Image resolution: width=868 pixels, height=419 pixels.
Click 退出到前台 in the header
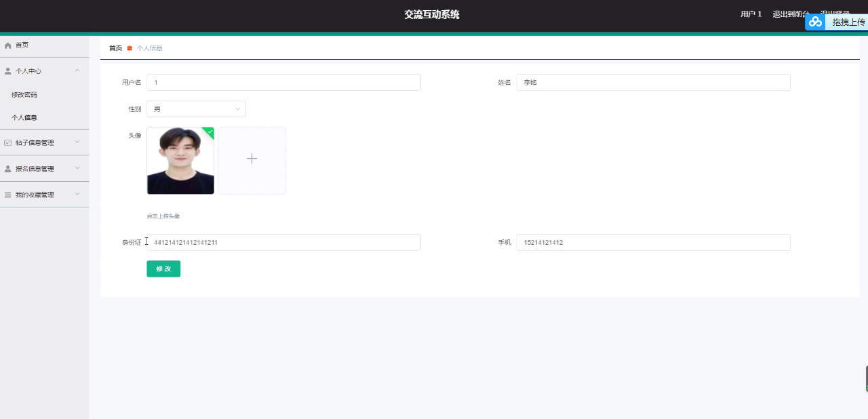pyautogui.click(x=790, y=14)
